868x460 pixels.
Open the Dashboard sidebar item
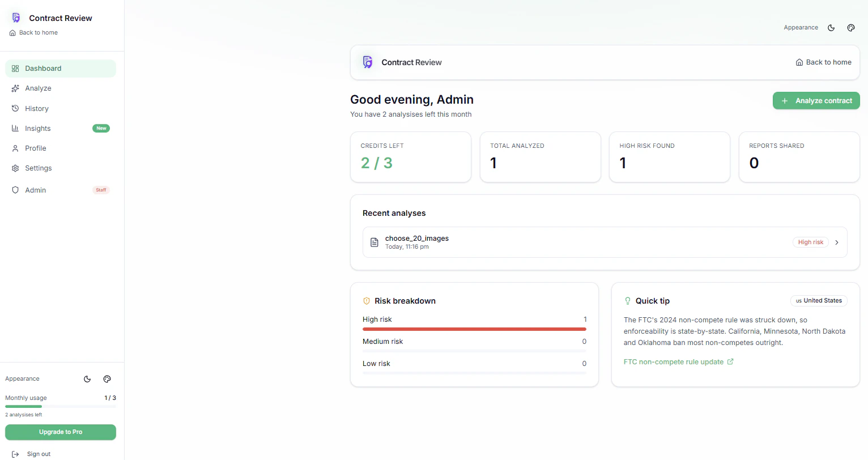61,69
